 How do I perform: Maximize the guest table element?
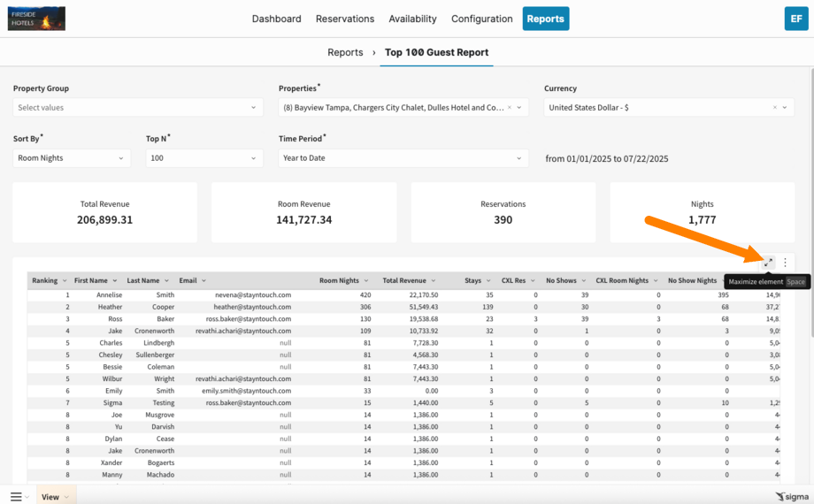click(768, 263)
